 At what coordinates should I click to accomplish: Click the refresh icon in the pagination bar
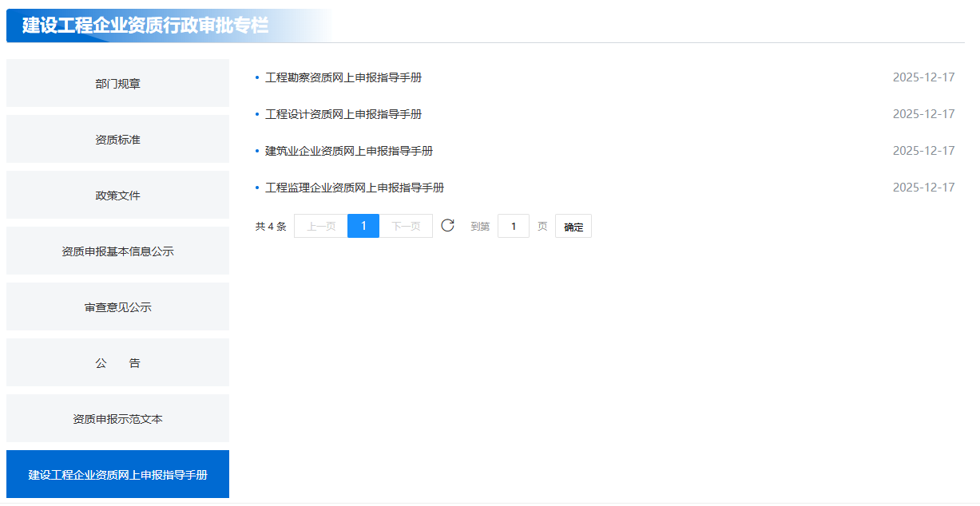[447, 226]
